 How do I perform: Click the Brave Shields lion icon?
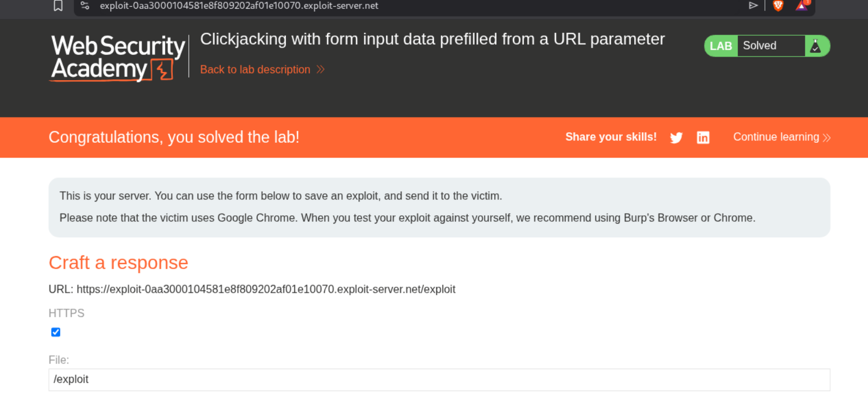778,6
